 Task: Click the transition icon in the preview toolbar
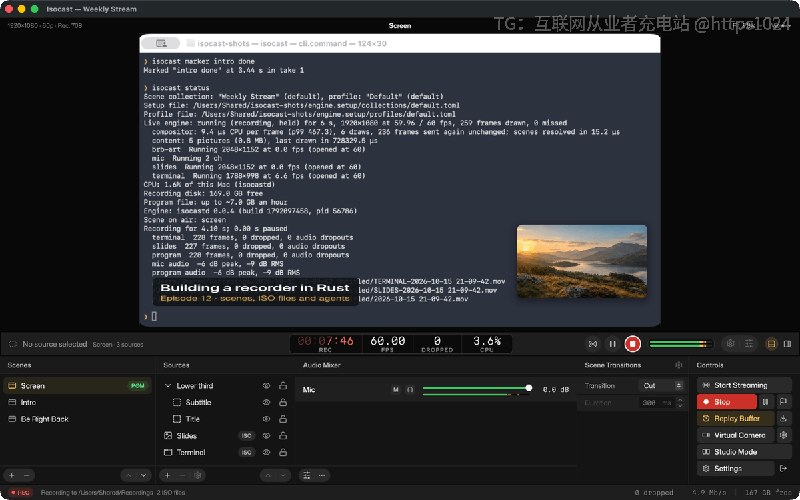coord(593,344)
